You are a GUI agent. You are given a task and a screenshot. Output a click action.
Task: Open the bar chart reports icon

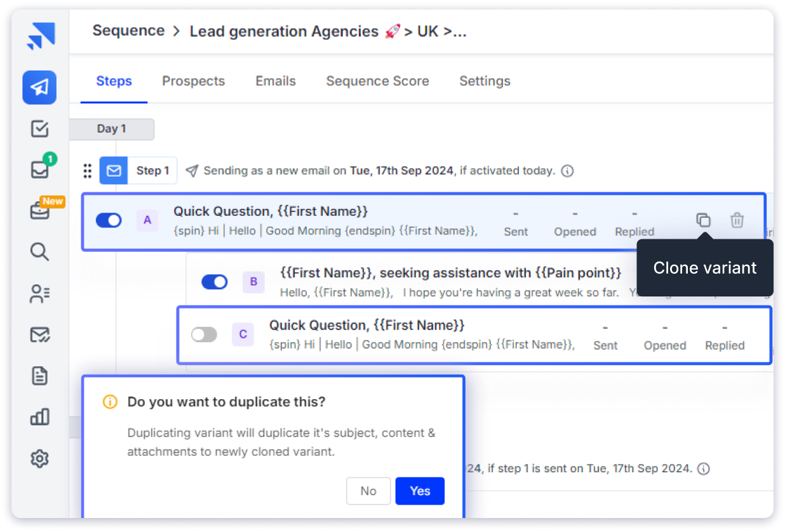39,417
